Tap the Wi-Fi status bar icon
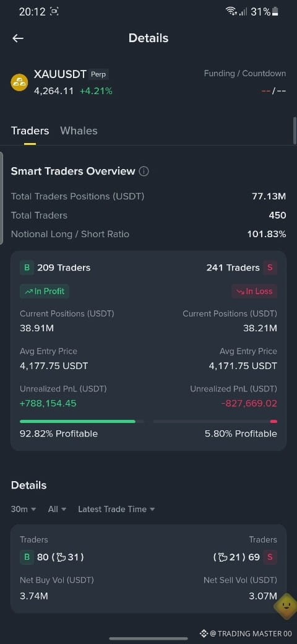 [232, 12]
